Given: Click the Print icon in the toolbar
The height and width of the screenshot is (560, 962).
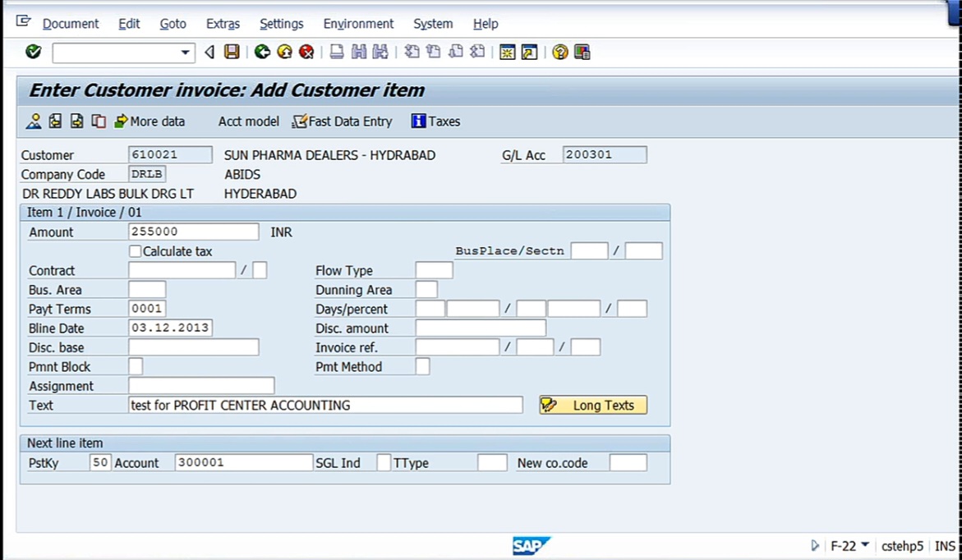Looking at the screenshot, I should pyautogui.click(x=336, y=52).
